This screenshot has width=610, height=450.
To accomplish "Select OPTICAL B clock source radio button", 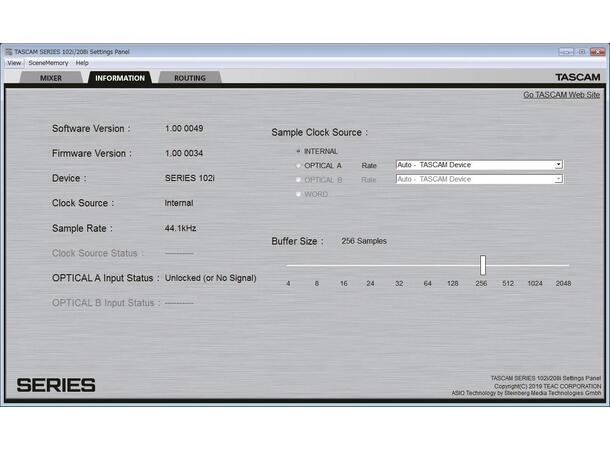I will (x=299, y=180).
